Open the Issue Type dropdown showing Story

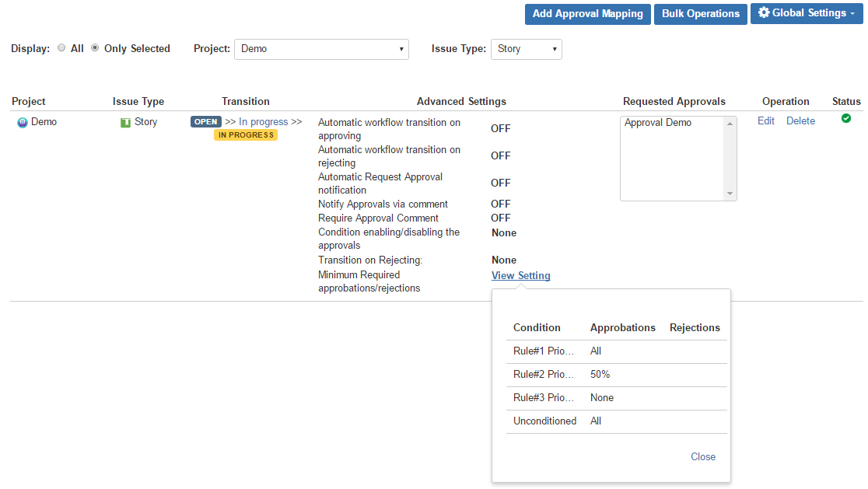526,49
